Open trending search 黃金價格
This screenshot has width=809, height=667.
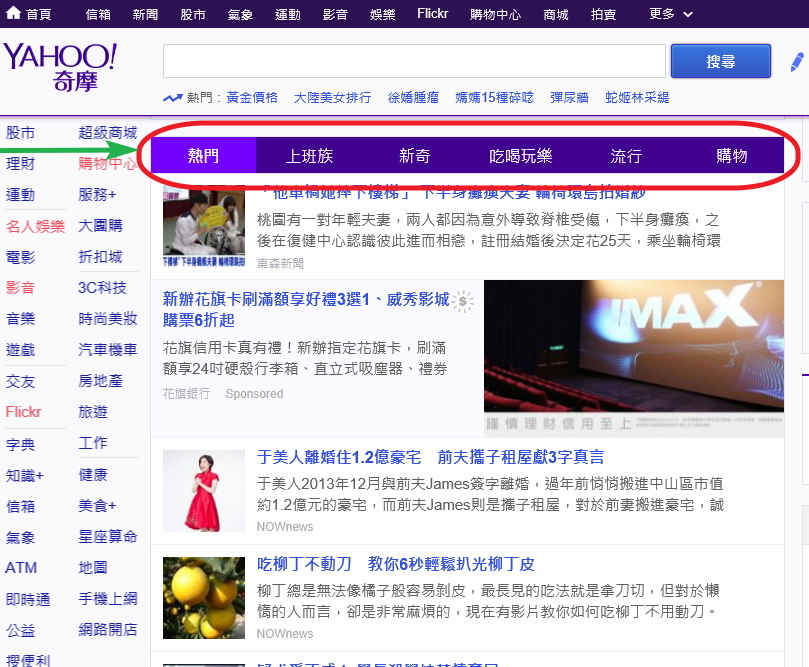click(x=252, y=97)
